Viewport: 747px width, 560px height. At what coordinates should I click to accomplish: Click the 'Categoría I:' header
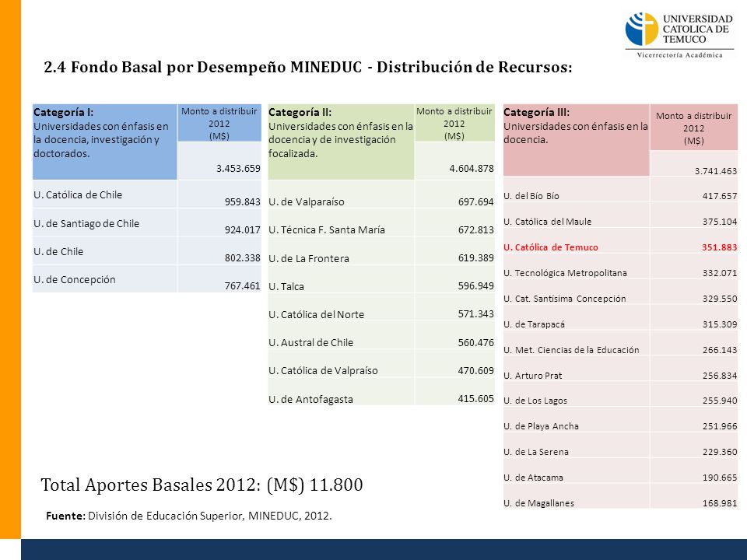pos(63,112)
